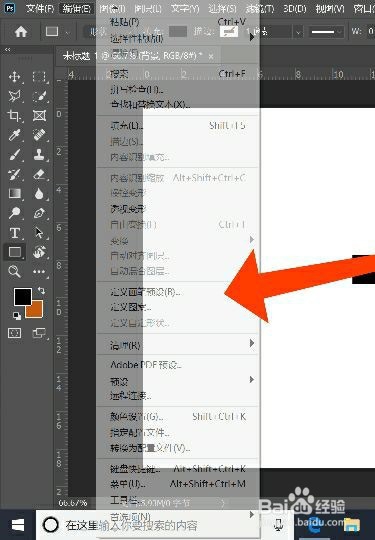The width and height of the screenshot is (375, 540).
Task: Select the Zoom magnifier tool
Action: coord(14,271)
